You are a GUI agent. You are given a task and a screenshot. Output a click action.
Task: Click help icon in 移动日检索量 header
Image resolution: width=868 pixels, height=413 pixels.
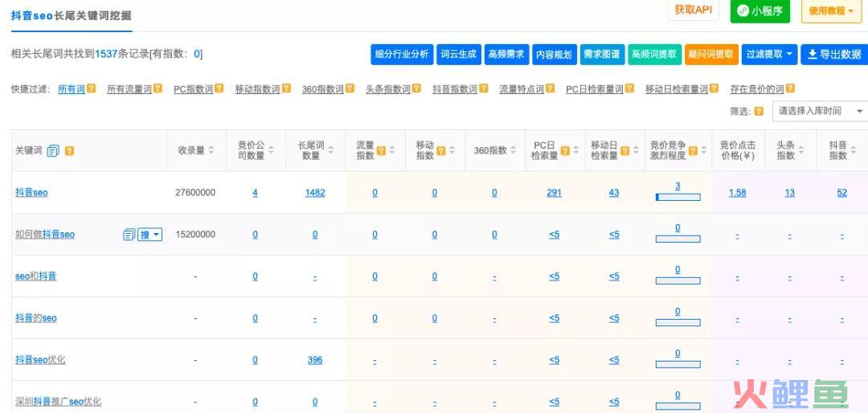pos(625,150)
